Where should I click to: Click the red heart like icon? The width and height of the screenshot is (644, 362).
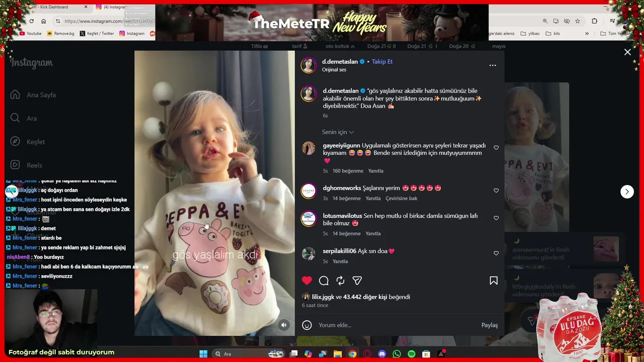(307, 281)
